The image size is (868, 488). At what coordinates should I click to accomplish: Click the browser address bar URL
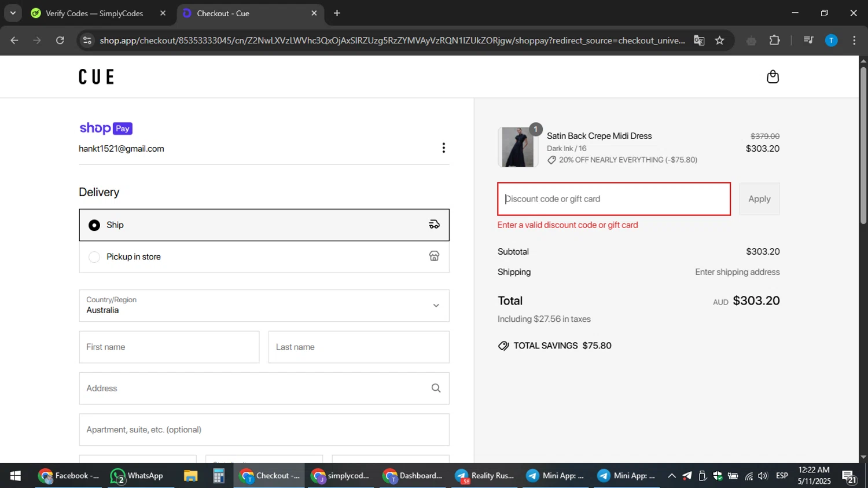392,41
